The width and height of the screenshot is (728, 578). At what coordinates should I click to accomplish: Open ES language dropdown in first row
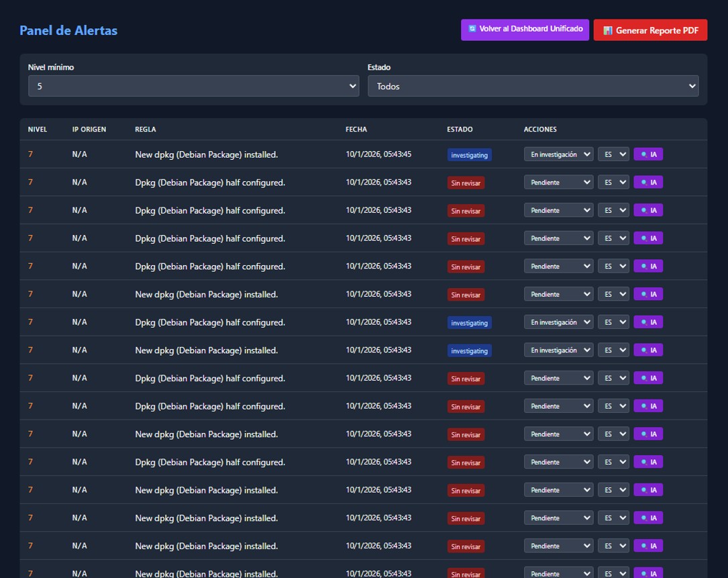613,154
